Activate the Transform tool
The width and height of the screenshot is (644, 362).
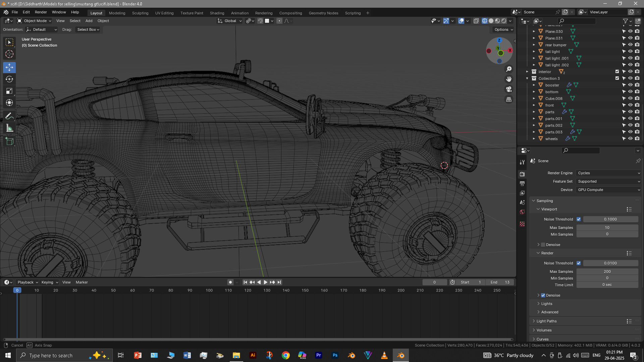[9, 103]
